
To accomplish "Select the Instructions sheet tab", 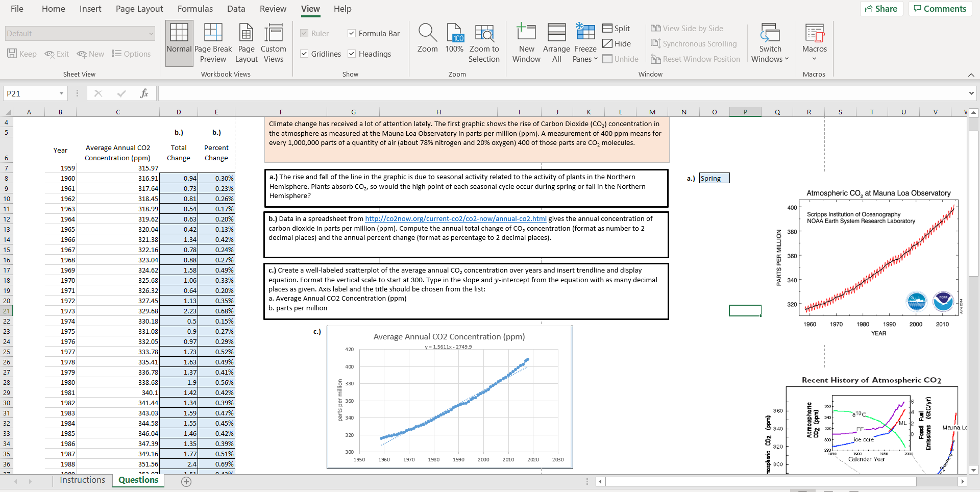I will 82,480.
